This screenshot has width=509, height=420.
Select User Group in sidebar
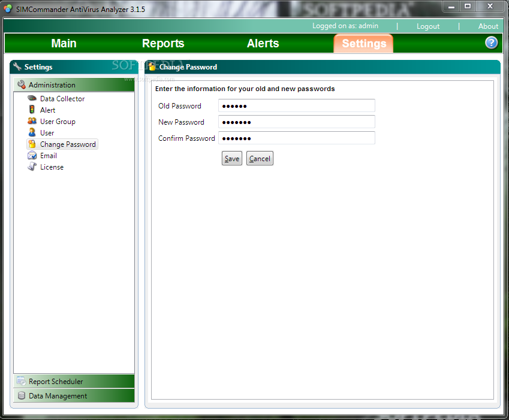(x=58, y=121)
